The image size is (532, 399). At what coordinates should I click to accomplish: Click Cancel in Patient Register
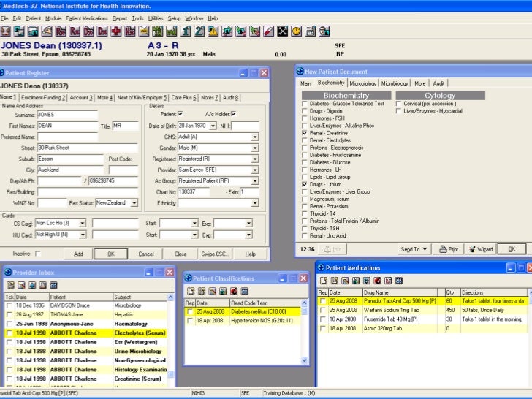click(146, 254)
